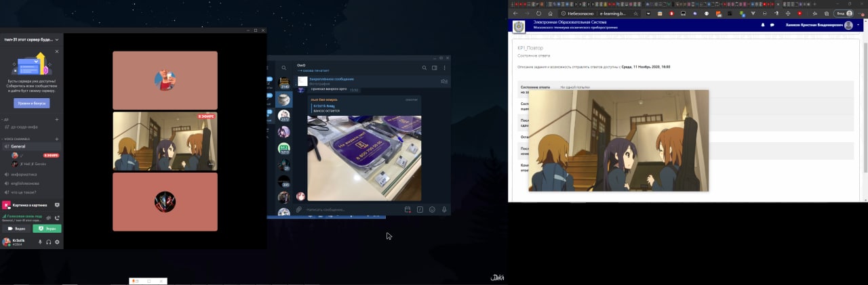Focus the Telegram message input field
868x285 pixels.
[353, 209]
